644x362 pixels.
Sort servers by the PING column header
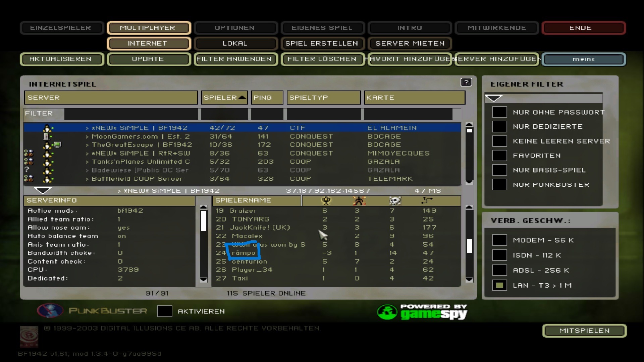[267, 98]
